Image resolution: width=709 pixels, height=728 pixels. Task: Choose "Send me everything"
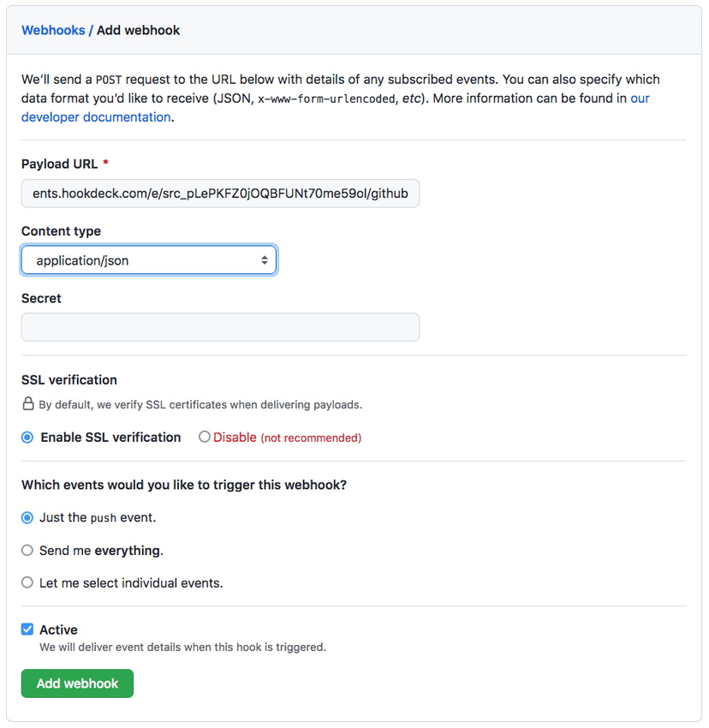click(x=27, y=551)
